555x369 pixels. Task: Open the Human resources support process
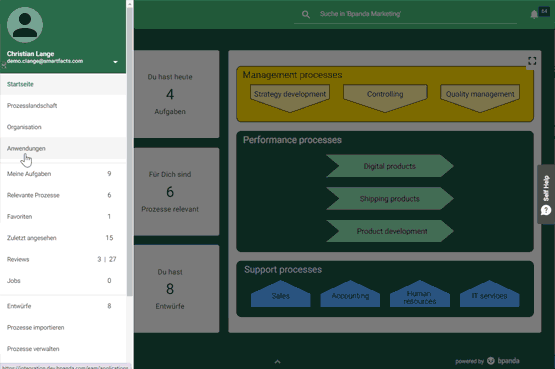(x=420, y=294)
